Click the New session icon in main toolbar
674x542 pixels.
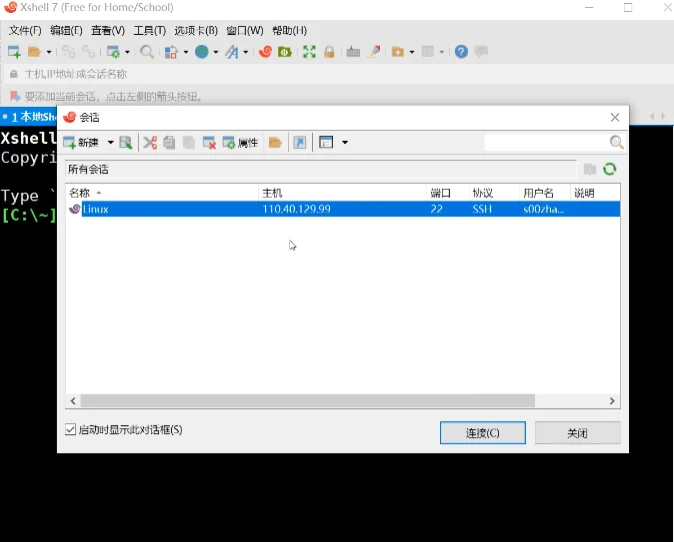14,52
